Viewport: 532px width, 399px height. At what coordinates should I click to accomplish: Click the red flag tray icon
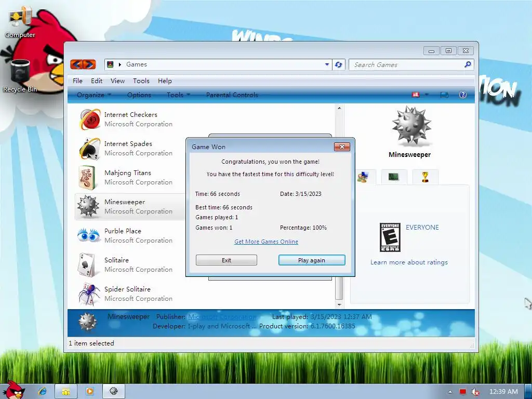click(463, 392)
